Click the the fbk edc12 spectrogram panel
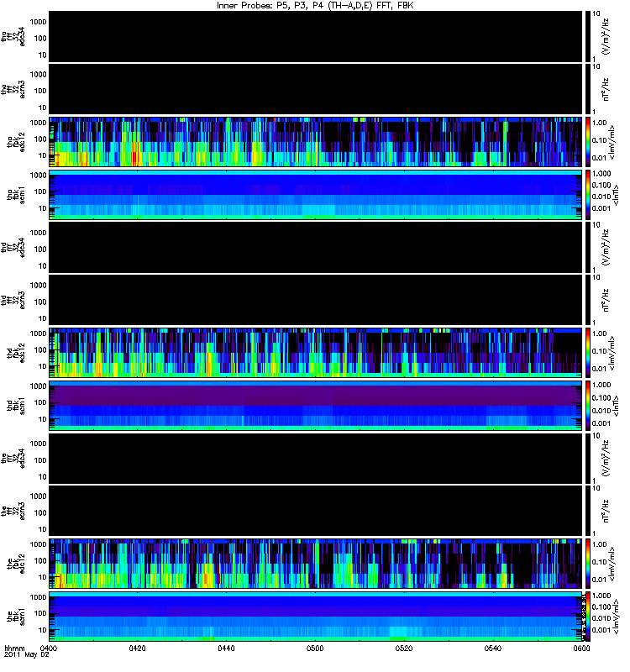Image resolution: width=630 pixels, height=672 pixels. 316,564
